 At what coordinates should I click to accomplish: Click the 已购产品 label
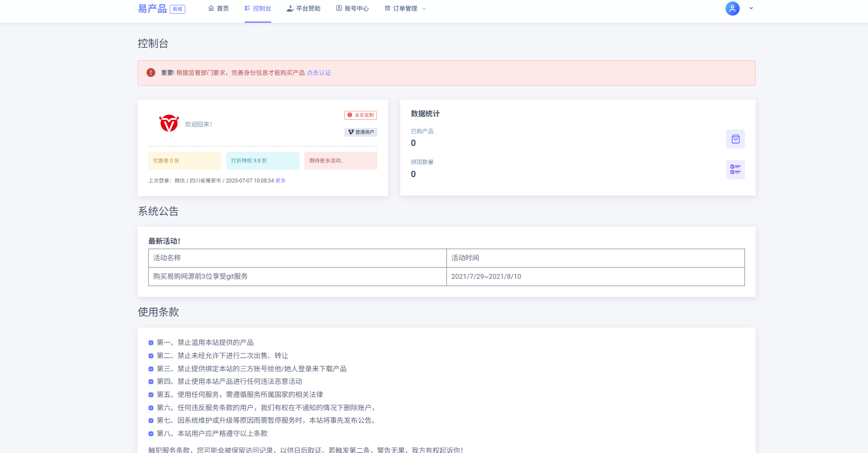[x=422, y=131]
